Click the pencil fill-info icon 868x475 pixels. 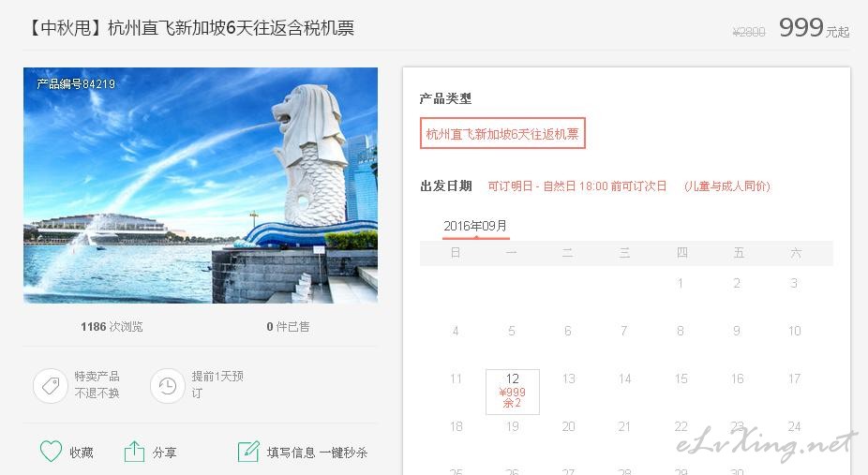[248, 452]
